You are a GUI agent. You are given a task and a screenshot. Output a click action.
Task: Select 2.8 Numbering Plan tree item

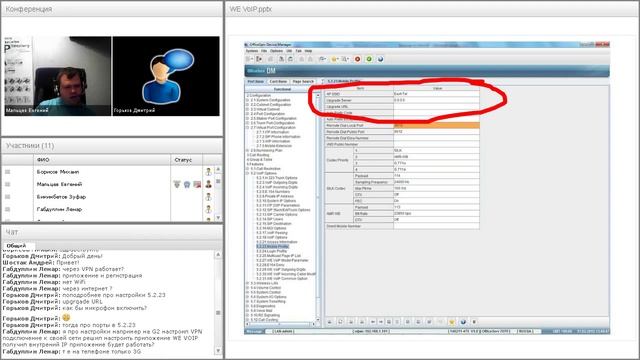[266, 151]
